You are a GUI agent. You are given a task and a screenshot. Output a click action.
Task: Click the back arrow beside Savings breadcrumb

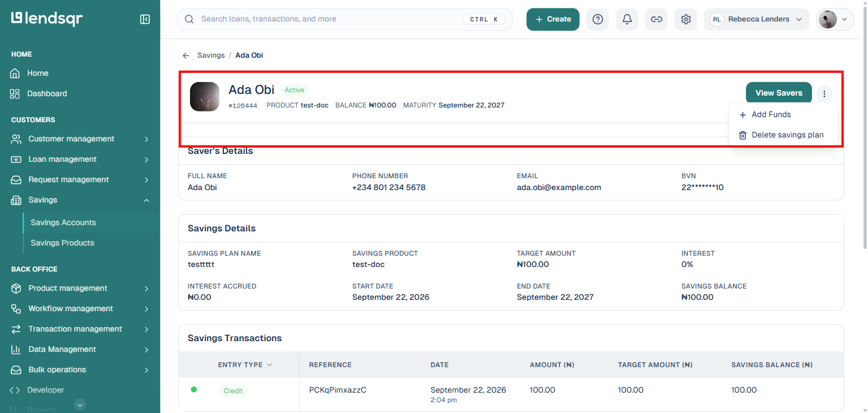[x=185, y=55]
